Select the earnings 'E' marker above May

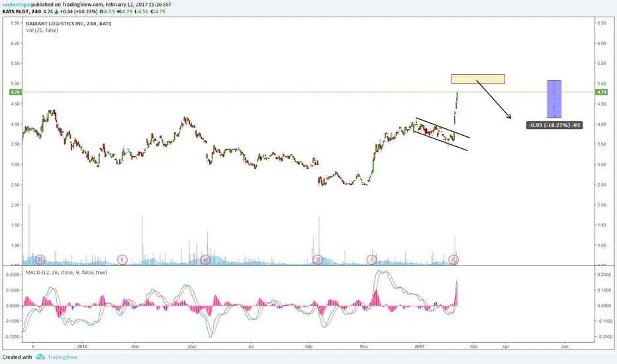tap(205, 259)
